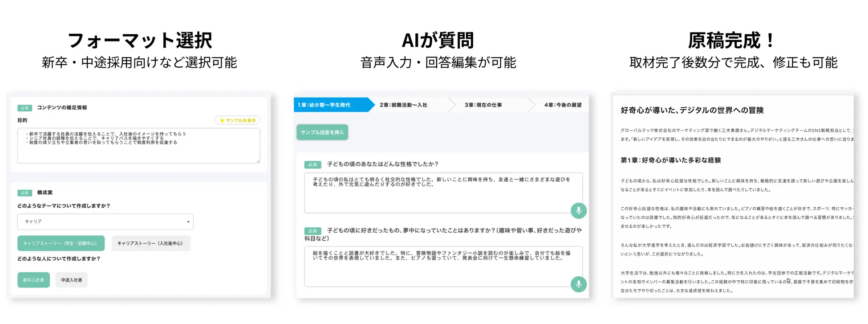Viewport: 868px width, 324px height.
Task: Switch to 2章：就職活動〜入社 step
Action: point(403,105)
